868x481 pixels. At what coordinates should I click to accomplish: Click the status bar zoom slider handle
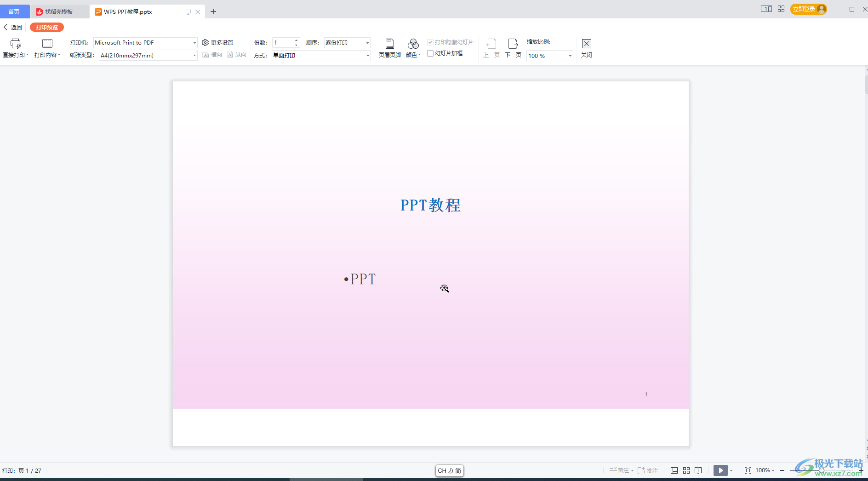coord(822,470)
